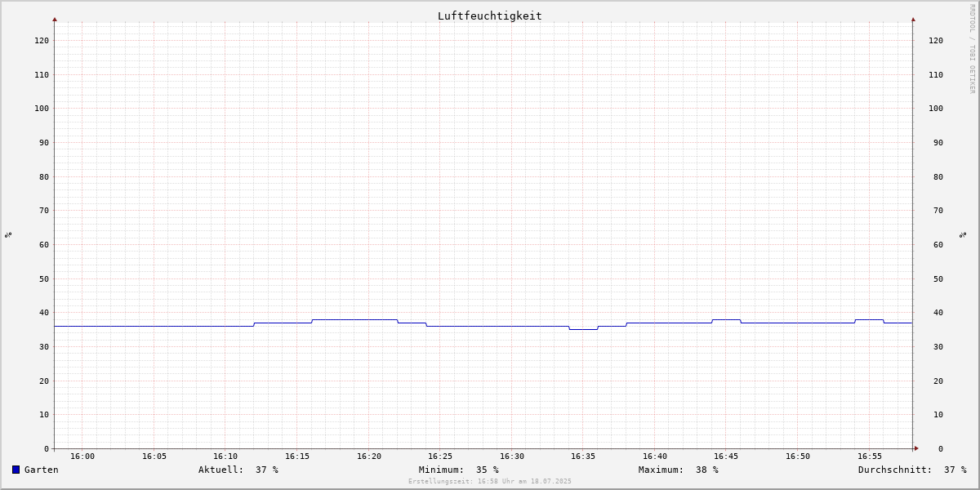Click the 'Minimum: 35 %' value
The height and width of the screenshot is (490, 980).
[459, 470]
